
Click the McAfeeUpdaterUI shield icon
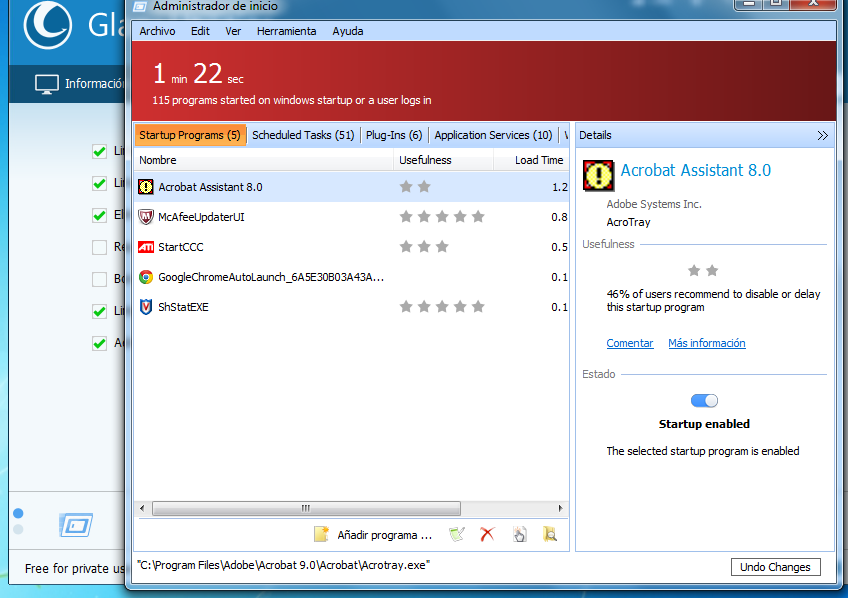pyautogui.click(x=146, y=217)
